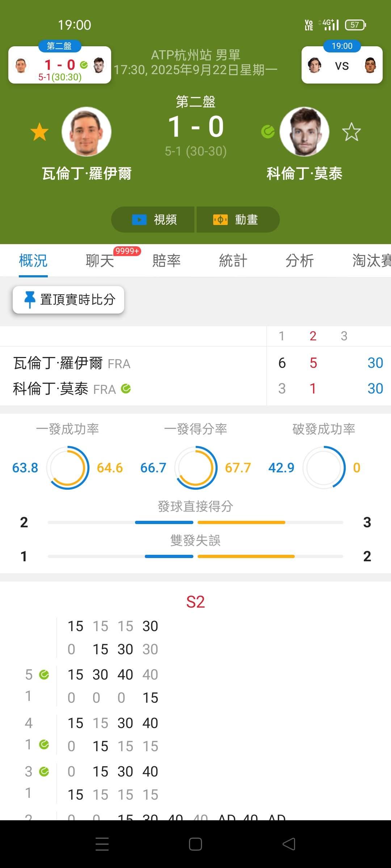The image size is (391, 868).
Task: Open the 統計 statistics tab
Action: coord(233,260)
